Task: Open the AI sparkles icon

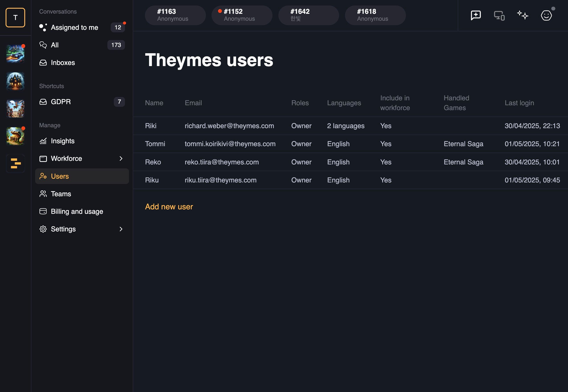Action: (x=523, y=15)
